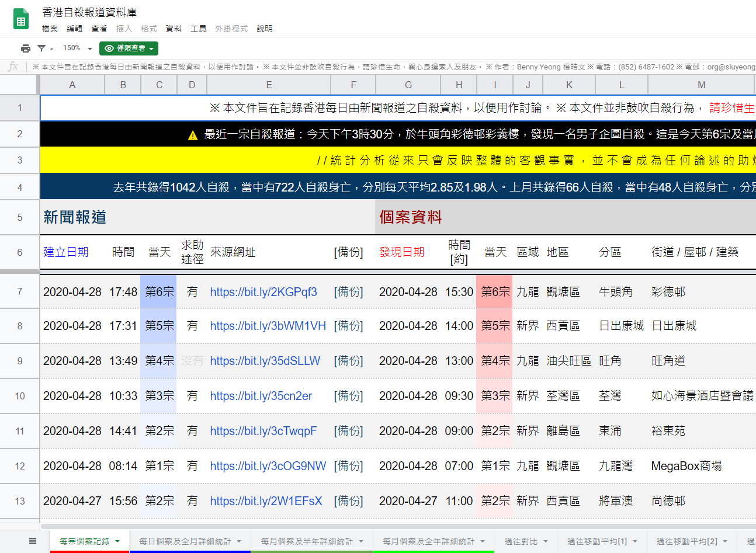Screen dimensions: 756x553
Task: Click the view-only eye button
Action: click(129, 48)
